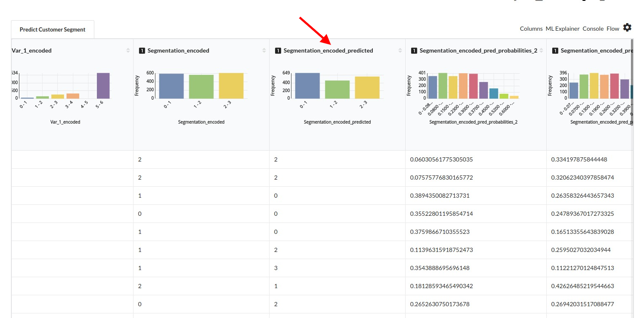Click the Segmentation_encoded_pred_probabilities_2 column header
644x318 pixels.
tap(478, 50)
